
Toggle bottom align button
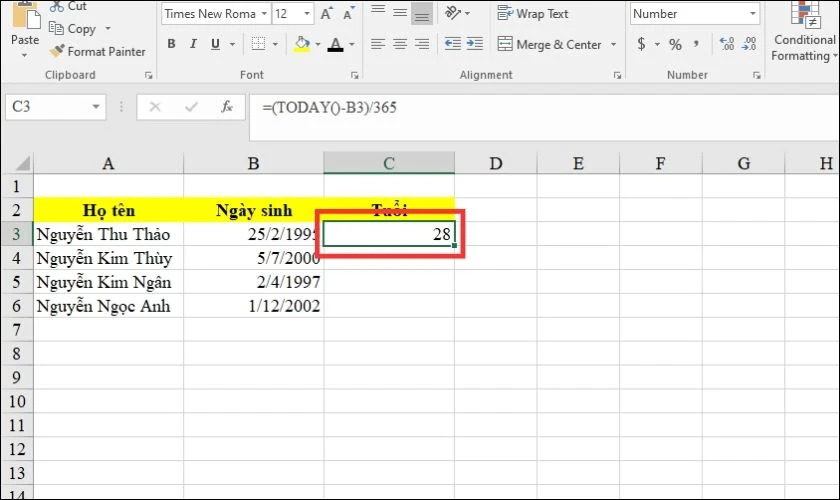click(422, 14)
